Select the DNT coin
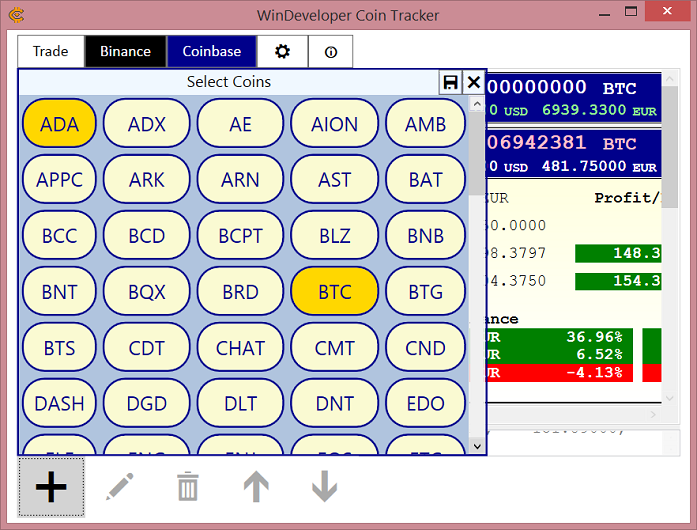697x530 pixels. click(335, 403)
